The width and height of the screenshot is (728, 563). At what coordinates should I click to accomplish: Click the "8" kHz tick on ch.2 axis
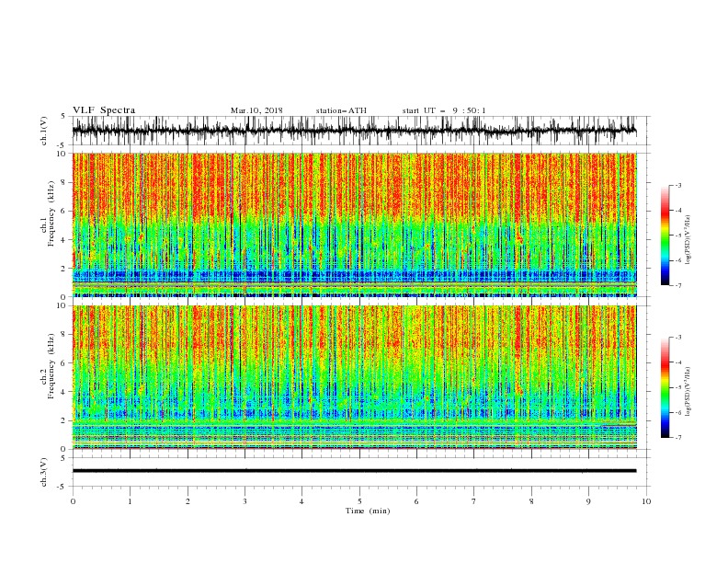coord(65,335)
